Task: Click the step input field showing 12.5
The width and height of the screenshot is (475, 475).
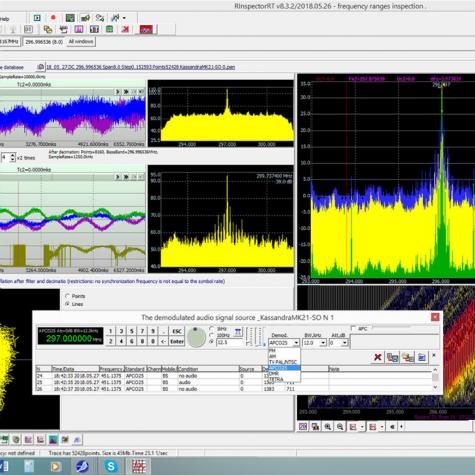Action: pos(230,342)
